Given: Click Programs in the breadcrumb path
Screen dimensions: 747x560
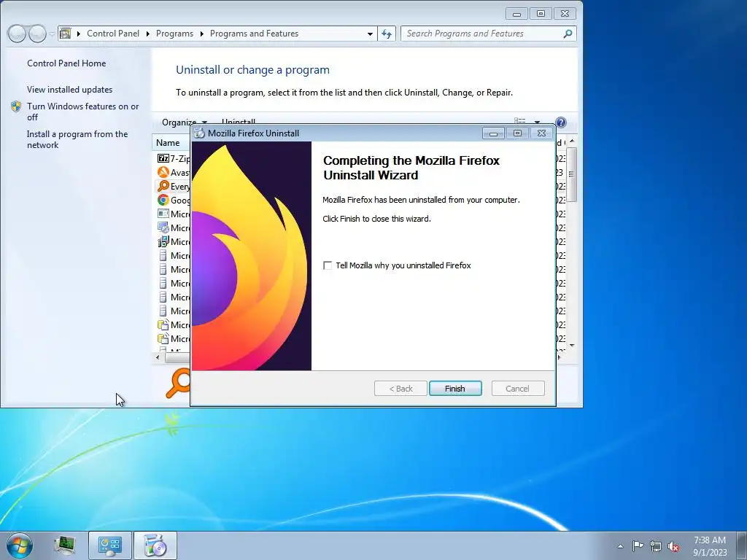Looking at the screenshot, I should pyautogui.click(x=174, y=34).
